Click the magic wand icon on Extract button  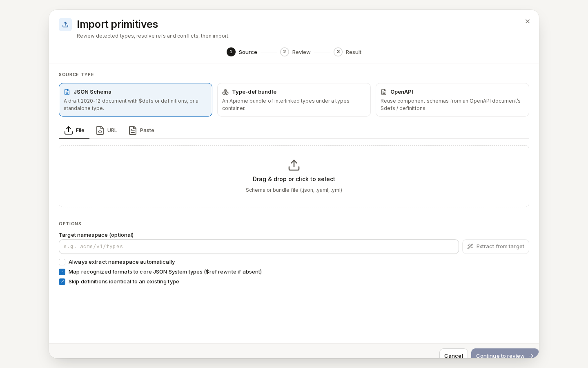pyautogui.click(x=470, y=247)
